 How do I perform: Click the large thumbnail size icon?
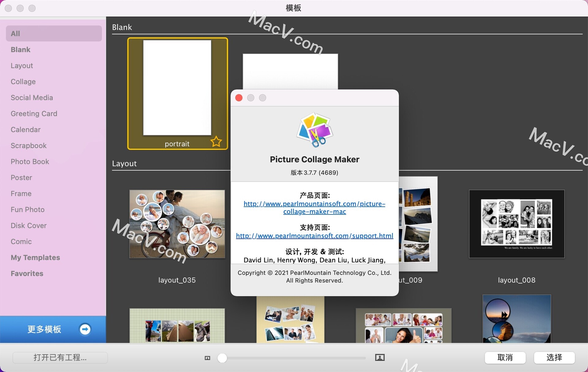click(380, 357)
